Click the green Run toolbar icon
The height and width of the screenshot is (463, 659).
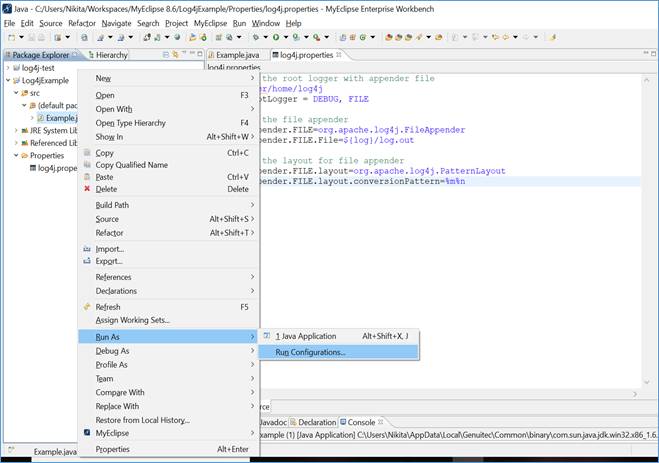[x=276, y=37]
